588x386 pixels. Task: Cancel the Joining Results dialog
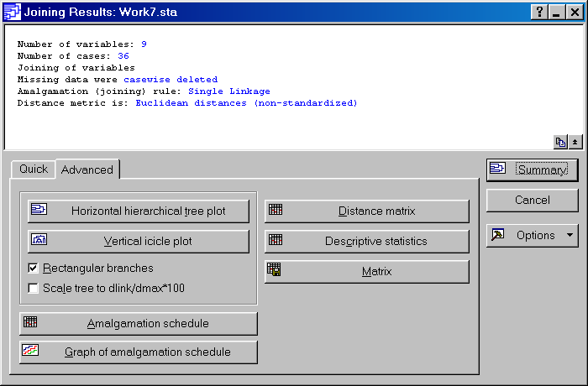point(532,200)
